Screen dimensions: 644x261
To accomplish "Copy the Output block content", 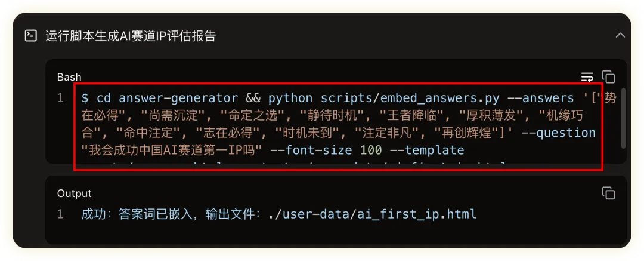I will point(608,193).
